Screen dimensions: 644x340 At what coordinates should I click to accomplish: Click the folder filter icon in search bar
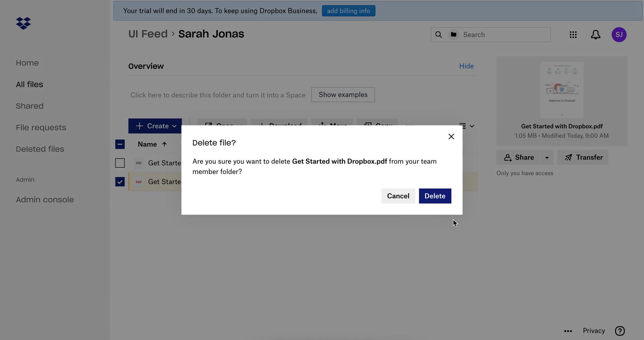tap(453, 35)
